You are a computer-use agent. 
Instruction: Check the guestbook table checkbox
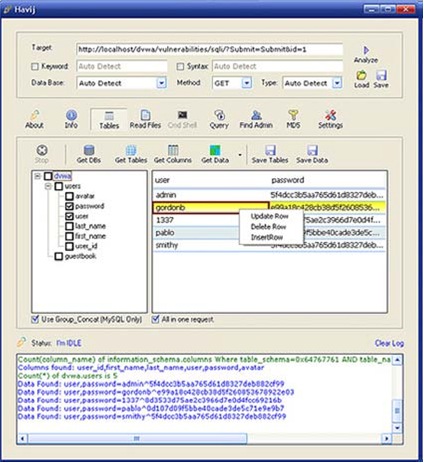point(58,256)
